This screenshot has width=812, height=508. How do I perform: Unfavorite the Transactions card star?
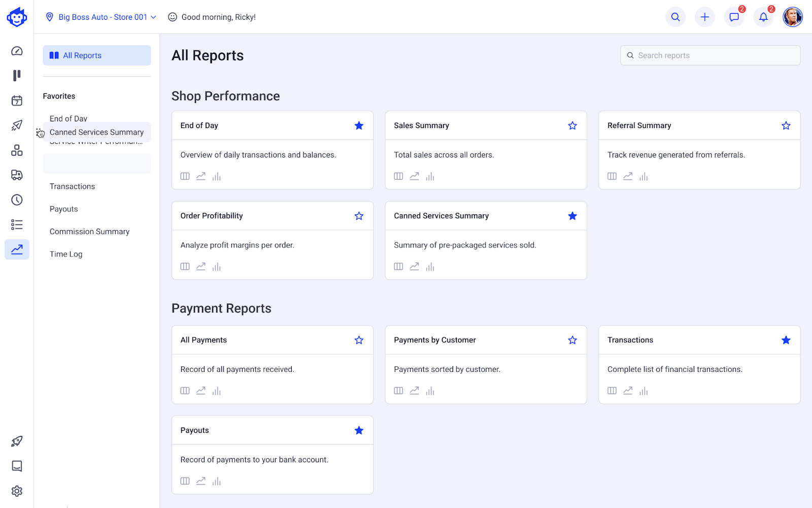[786, 340]
